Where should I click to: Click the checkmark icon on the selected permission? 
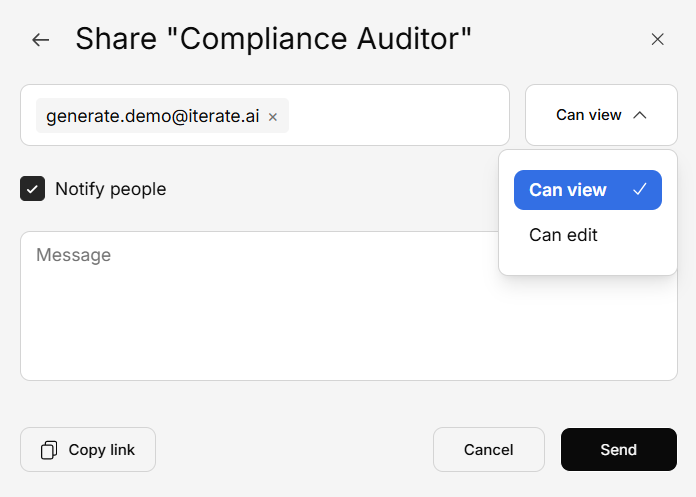pyautogui.click(x=640, y=190)
